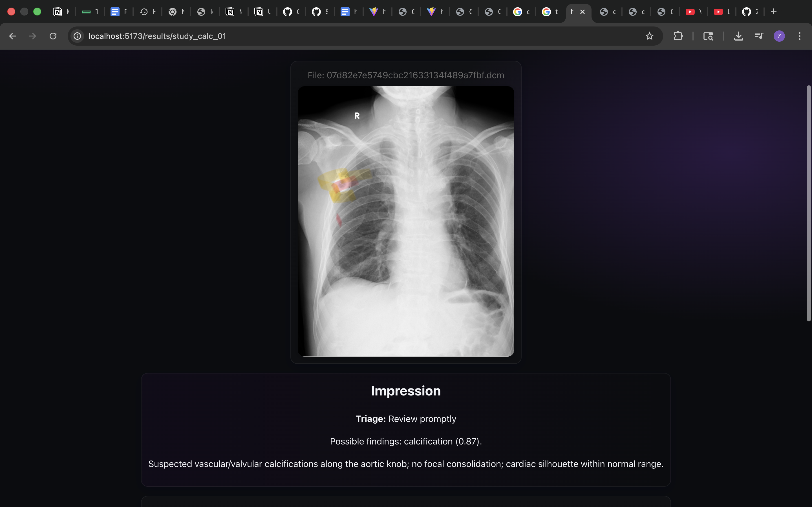Click the side panel search icon
This screenshot has height=507, width=812.
[708, 36]
